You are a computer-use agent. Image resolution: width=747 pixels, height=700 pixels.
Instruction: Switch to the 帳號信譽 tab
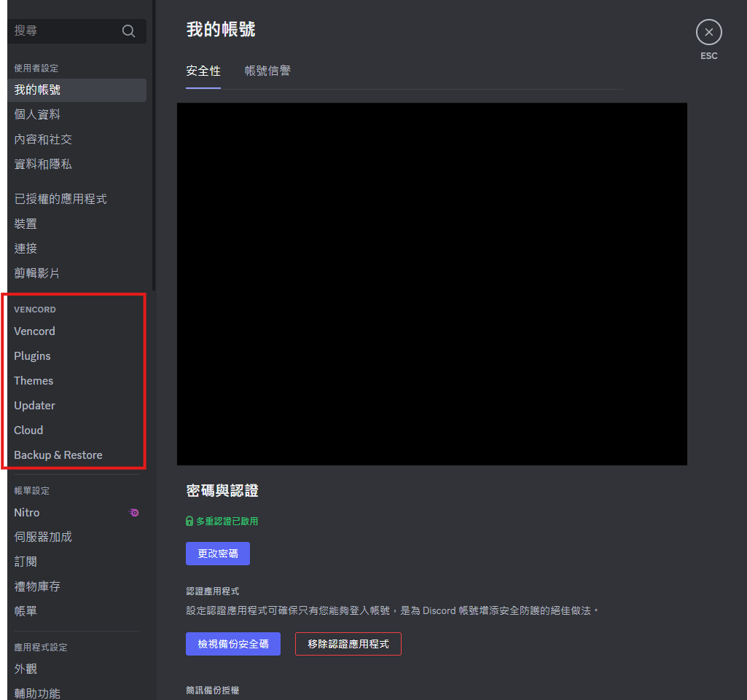point(267,71)
